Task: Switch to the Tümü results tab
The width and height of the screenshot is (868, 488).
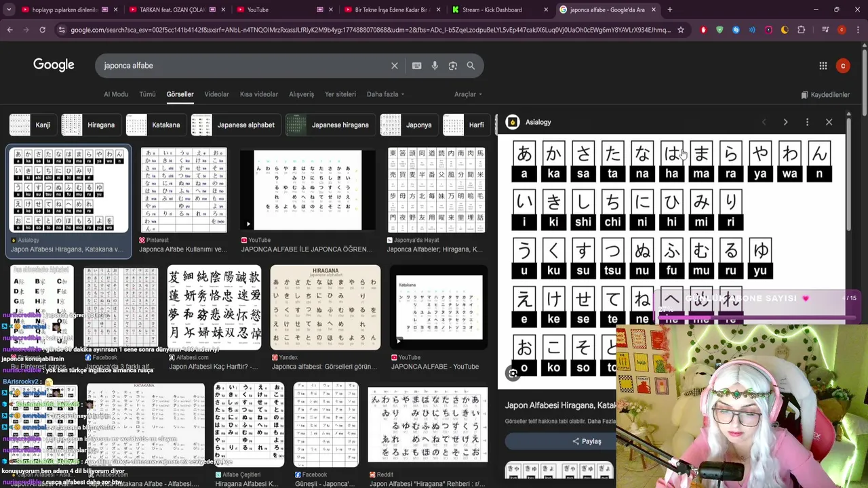Action: point(147,94)
